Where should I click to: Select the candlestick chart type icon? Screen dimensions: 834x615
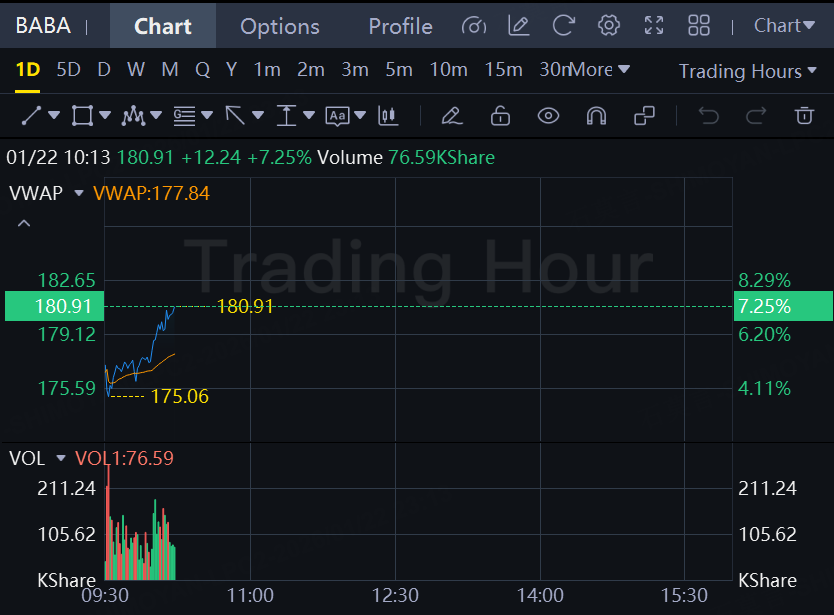388,115
